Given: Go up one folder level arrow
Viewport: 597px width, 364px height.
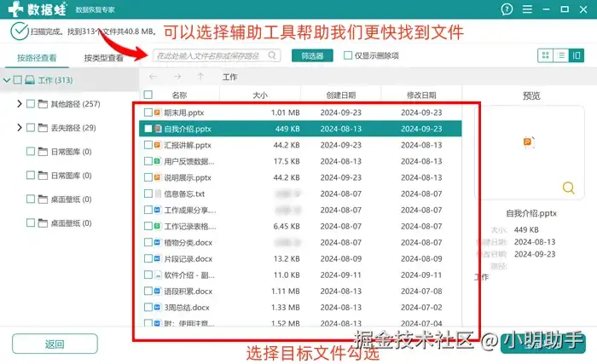Looking at the screenshot, I should [x=200, y=77].
